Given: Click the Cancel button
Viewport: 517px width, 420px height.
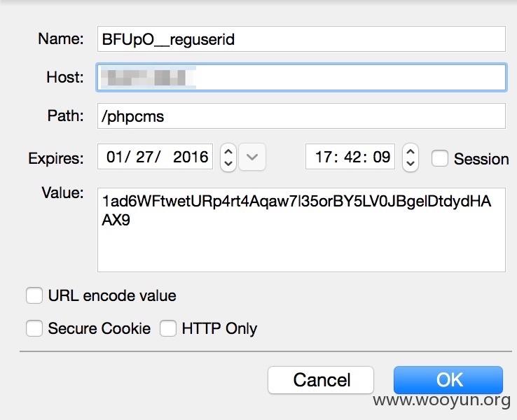Looking at the screenshot, I should pos(321,380).
